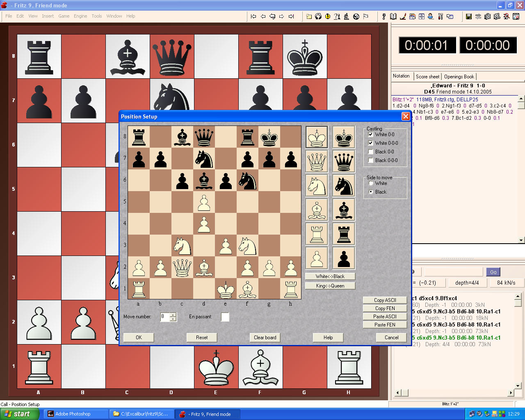The image size is (525, 420).
Task: Click engine pane horizontal scroll right arrow
Action: pos(511,393)
